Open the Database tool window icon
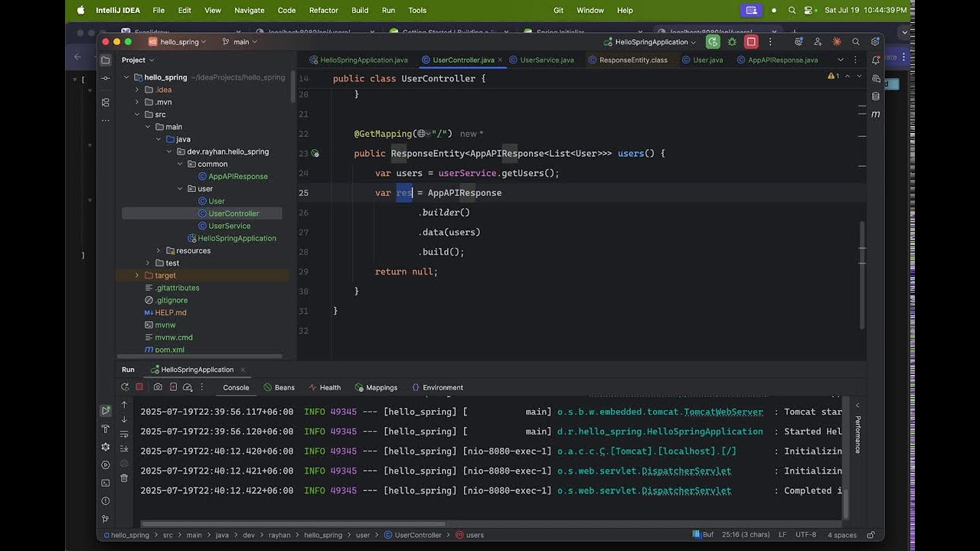Image resolution: width=980 pixels, height=551 pixels. coord(876,96)
